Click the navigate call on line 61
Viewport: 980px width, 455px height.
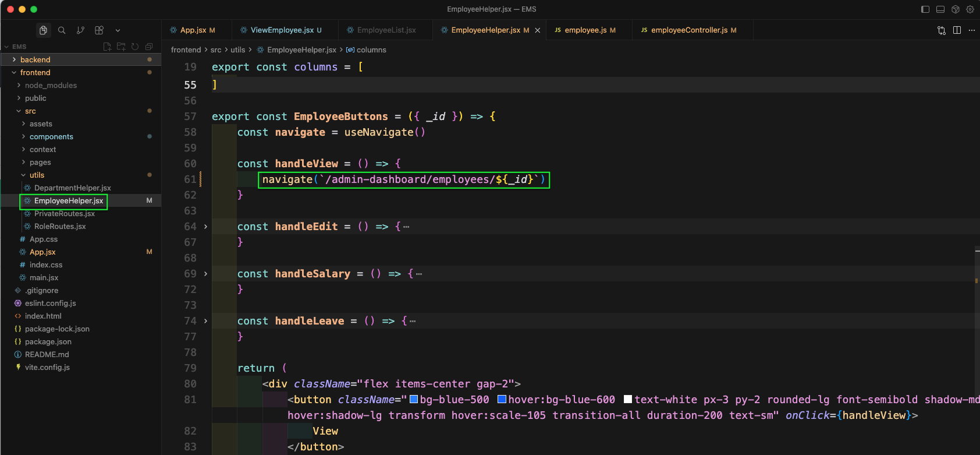[404, 179]
